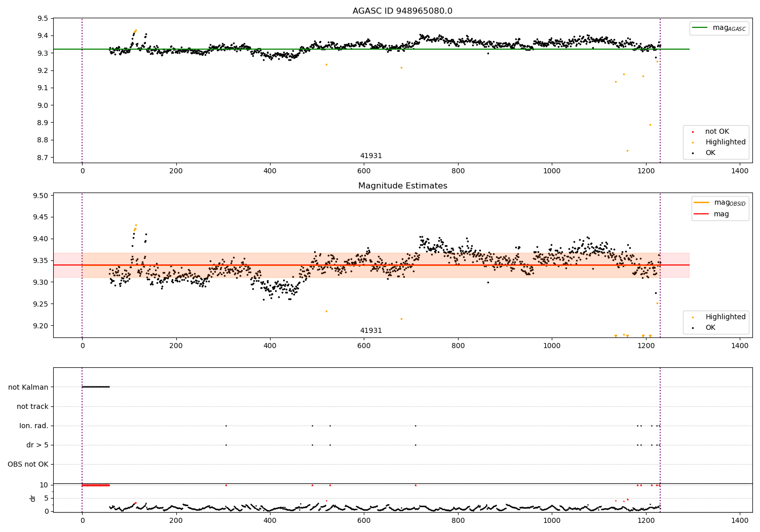Screen dimensions: 760x532
Task: Click the 1400 x-axis tick of the AGASC plot
Action: point(740,171)
